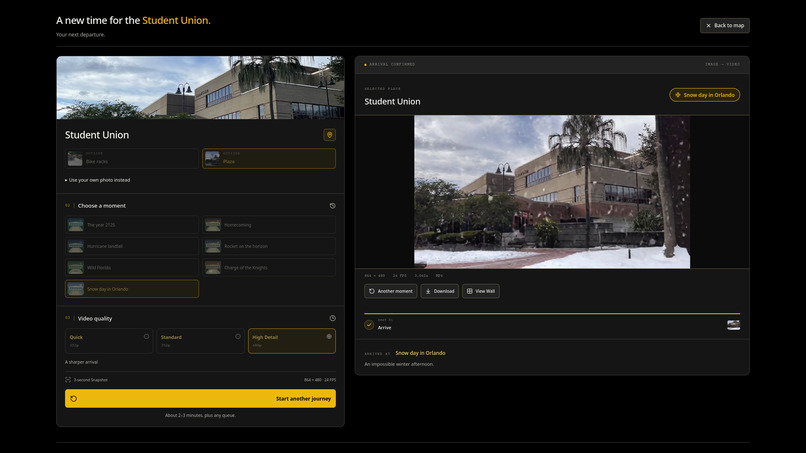Click the 'Start another journey' button
The image size is (806, 453).
pyautogui.click(x=200, y=398)
